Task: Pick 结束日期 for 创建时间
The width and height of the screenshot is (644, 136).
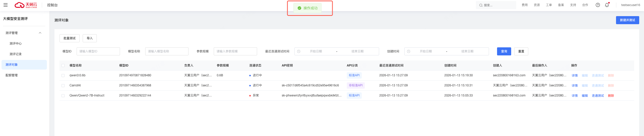Action: click(468, 51)
